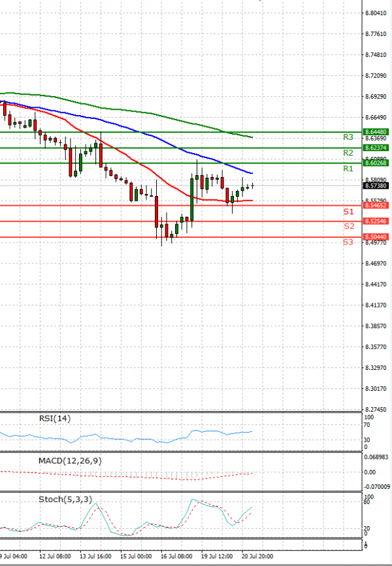The height and width of the screenshot is (566, 392).
Task: Click the R3 resistance label
Action: tap(348, 137)
